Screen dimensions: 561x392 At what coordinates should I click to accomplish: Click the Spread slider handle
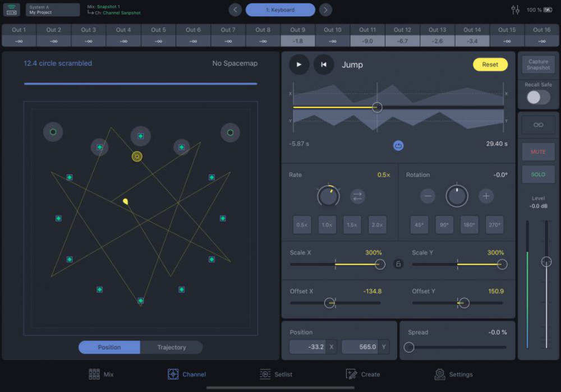[x=409, y=348]
